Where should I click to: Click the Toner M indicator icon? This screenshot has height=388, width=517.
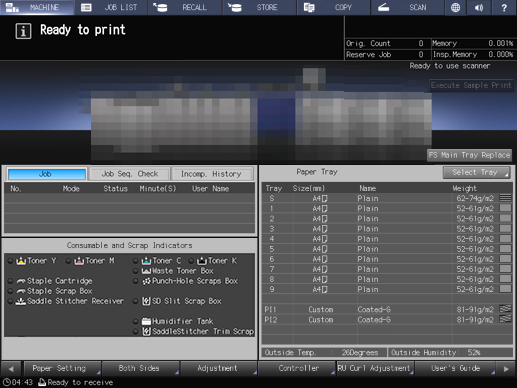click(79, 261)
